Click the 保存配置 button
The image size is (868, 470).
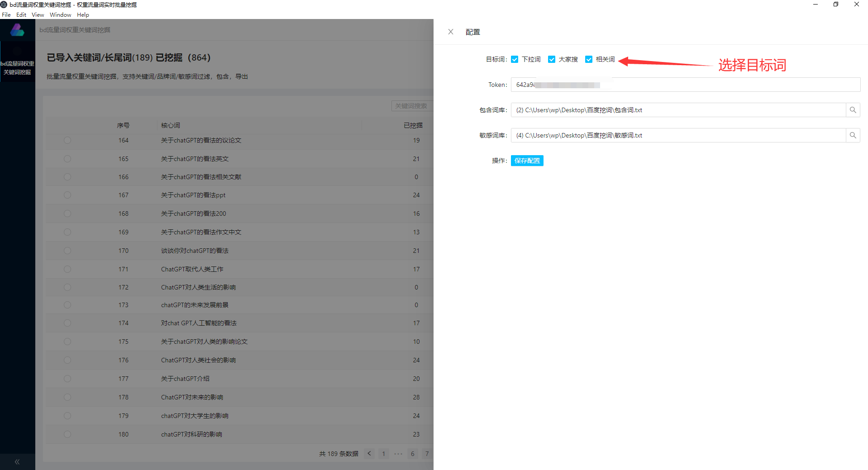527,161
